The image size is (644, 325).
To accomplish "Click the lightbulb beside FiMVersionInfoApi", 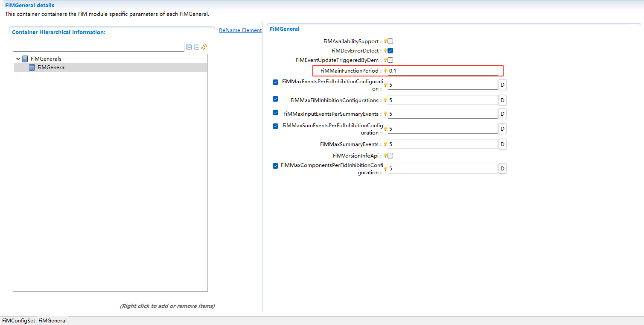I will (x=385, y=155).
